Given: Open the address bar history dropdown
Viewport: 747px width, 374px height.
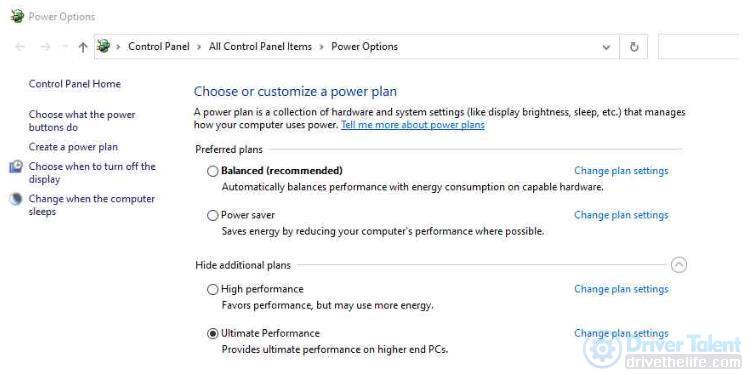Looking at the screenshot, I should (606, 47).
